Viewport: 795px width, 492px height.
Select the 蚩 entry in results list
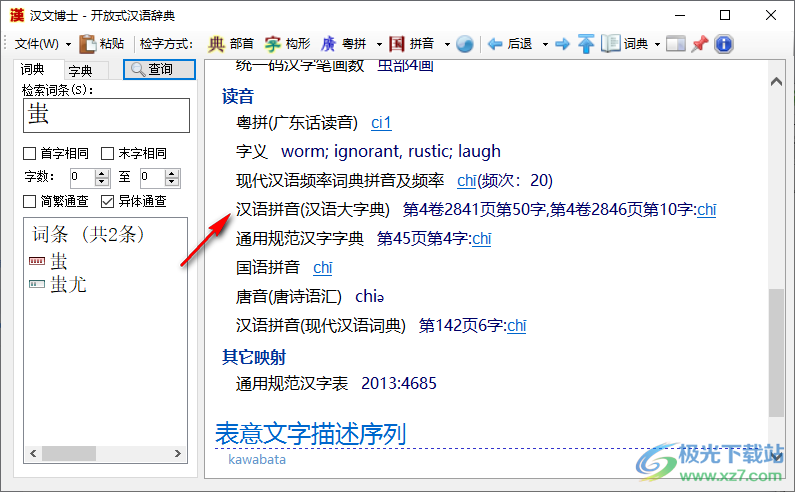point(59,261)
